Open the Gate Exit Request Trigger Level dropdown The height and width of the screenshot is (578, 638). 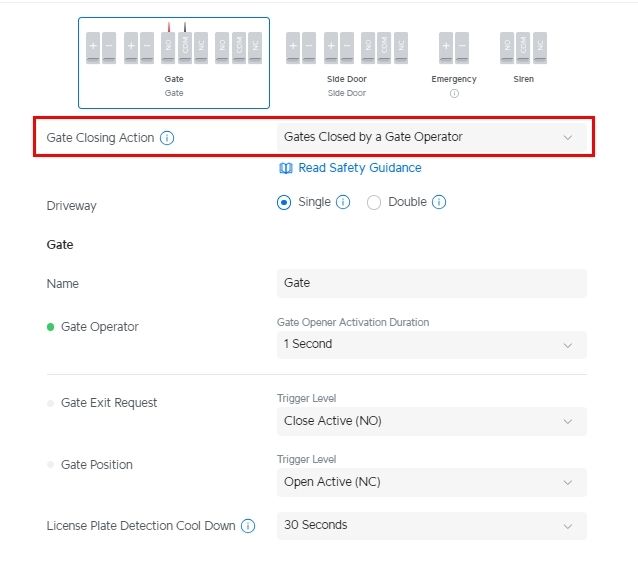click(431, 421)
